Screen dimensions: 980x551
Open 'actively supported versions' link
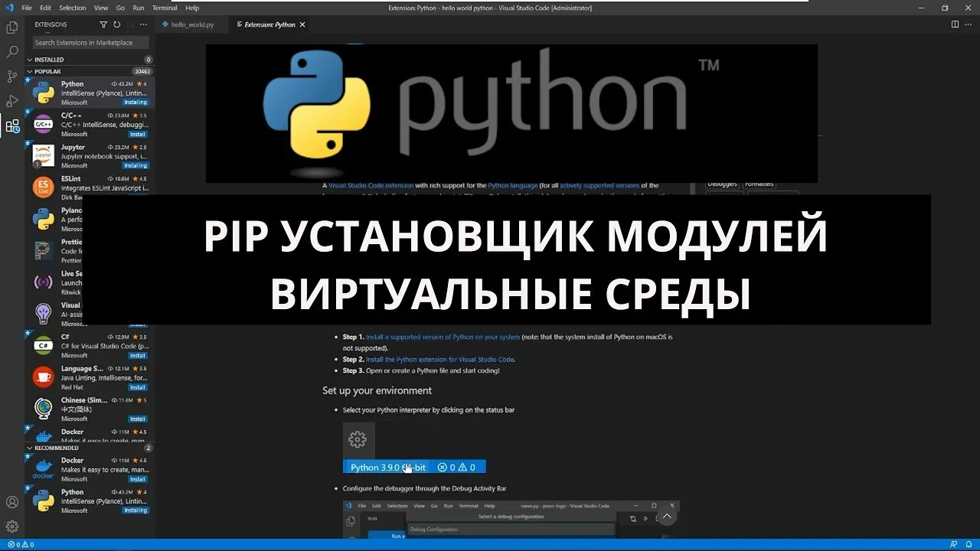coord(599,185)
